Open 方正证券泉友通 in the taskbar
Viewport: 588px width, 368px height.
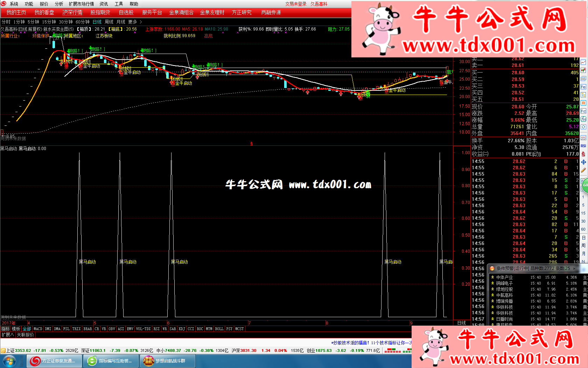[x=54, y=361]
